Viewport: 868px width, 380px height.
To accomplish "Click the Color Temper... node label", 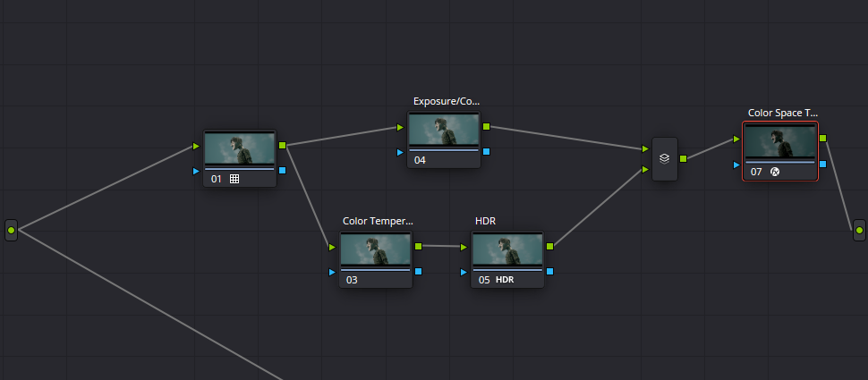I will pos(378,221).
